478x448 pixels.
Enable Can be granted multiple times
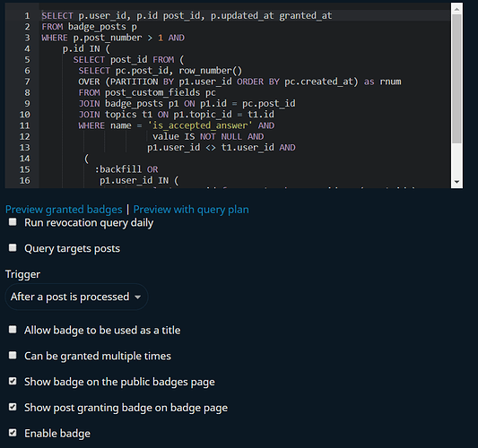coord(13,356)
